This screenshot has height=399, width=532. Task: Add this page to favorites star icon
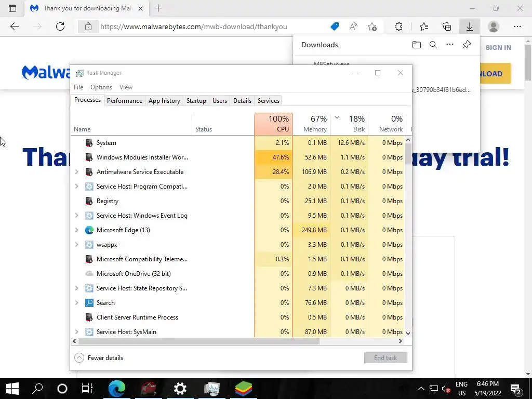[372, 26]
